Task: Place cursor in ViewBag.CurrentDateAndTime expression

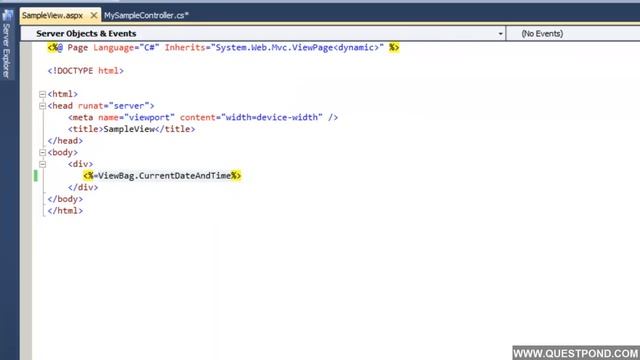Action: (x=164, y=176)
